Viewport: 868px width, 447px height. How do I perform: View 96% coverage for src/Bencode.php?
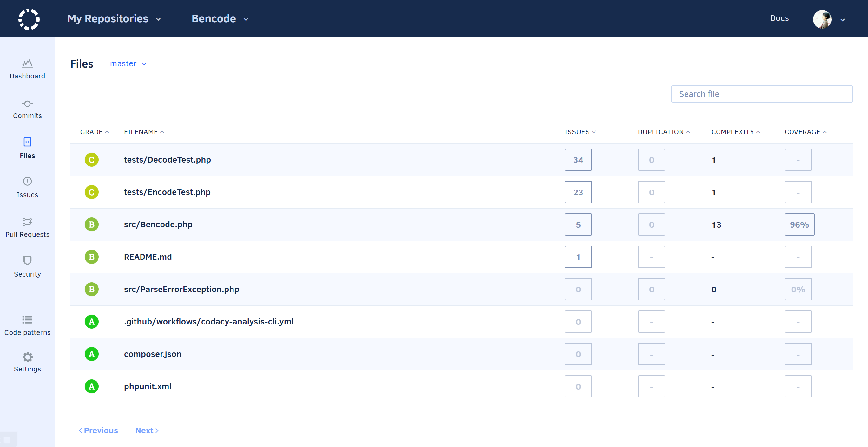799,224
